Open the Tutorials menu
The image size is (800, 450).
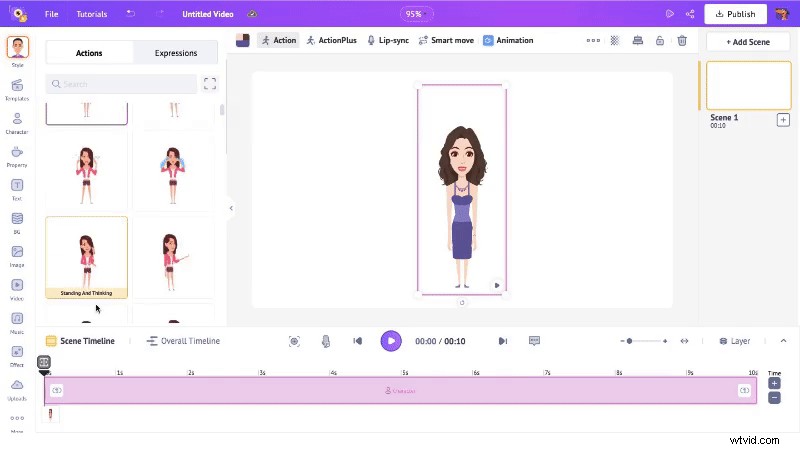92,14
